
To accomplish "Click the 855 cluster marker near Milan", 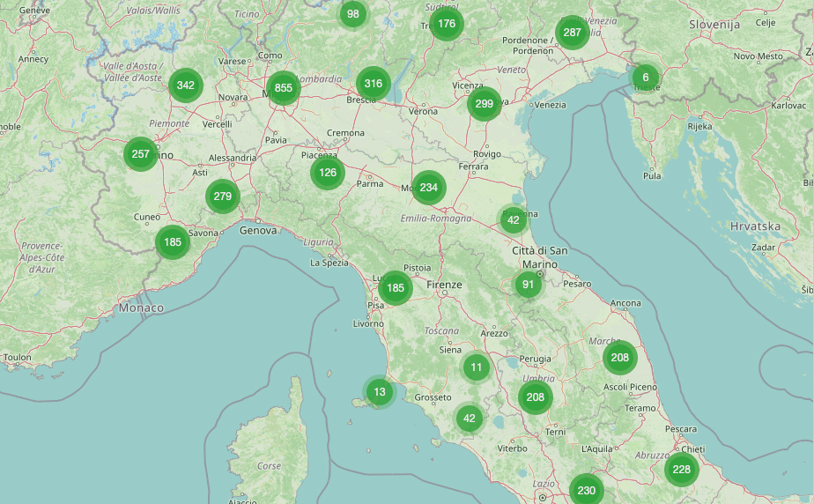I will (x=283, y=88).
